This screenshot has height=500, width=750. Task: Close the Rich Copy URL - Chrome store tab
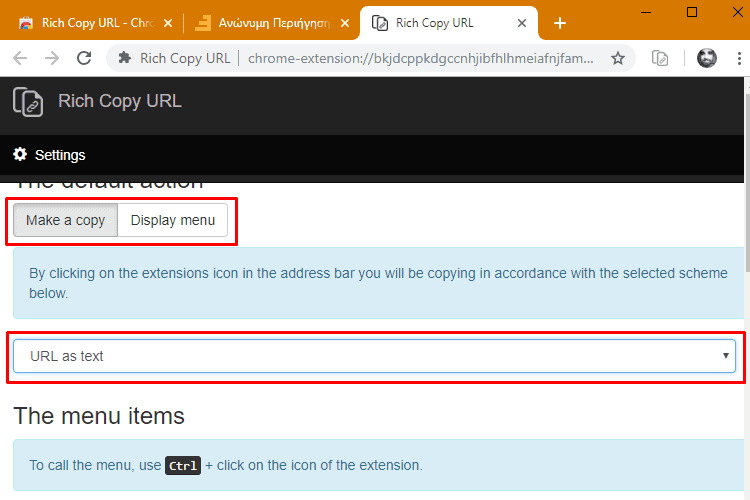(x=168, y=23)
